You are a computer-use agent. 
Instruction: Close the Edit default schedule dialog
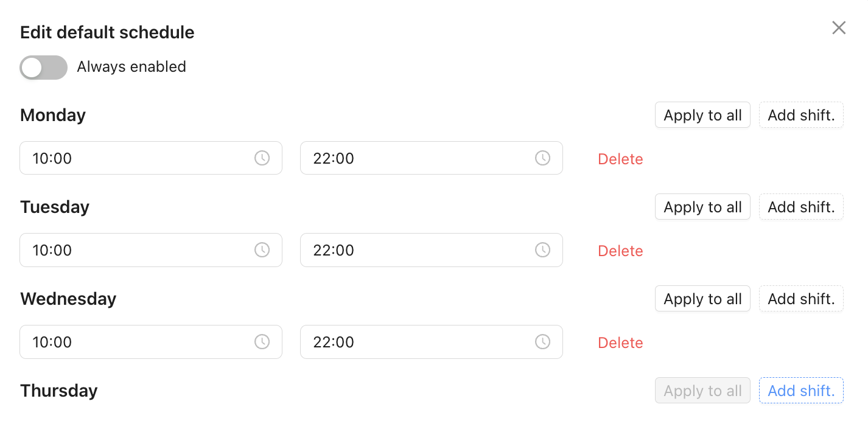[839, 28]
